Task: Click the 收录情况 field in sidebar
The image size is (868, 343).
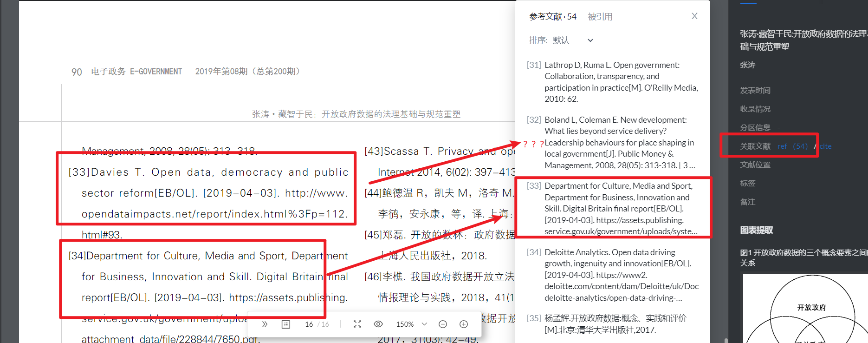Action: pos(755,109)
